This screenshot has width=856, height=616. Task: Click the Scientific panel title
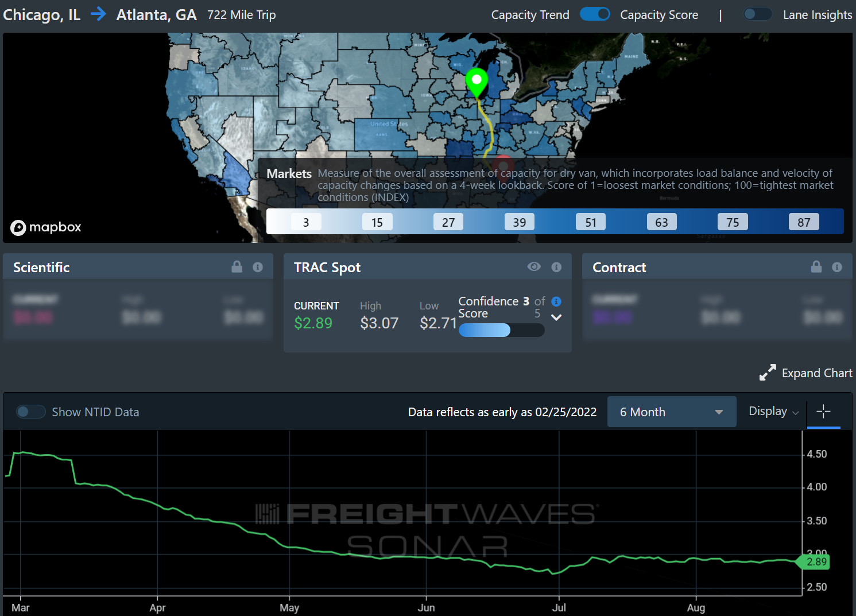point(41,268)
